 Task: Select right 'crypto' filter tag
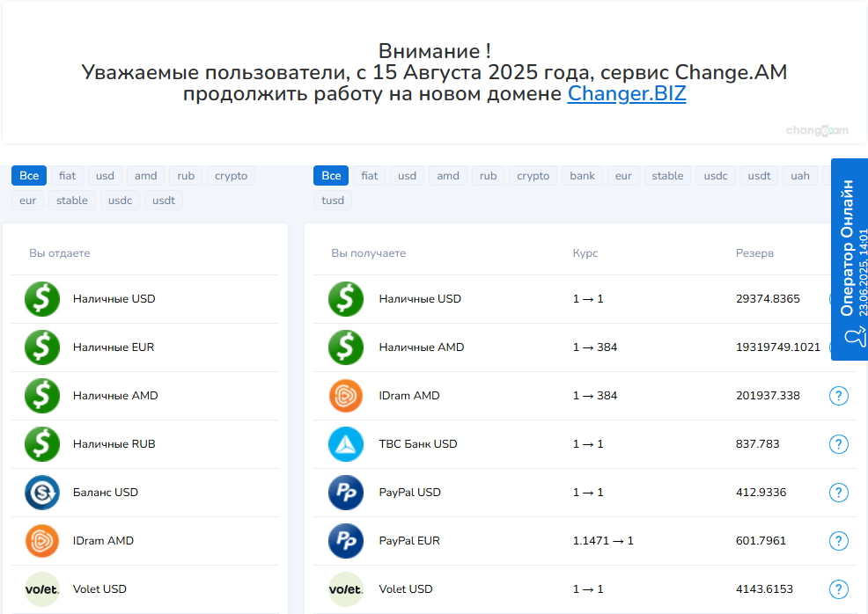coord(533,176)
